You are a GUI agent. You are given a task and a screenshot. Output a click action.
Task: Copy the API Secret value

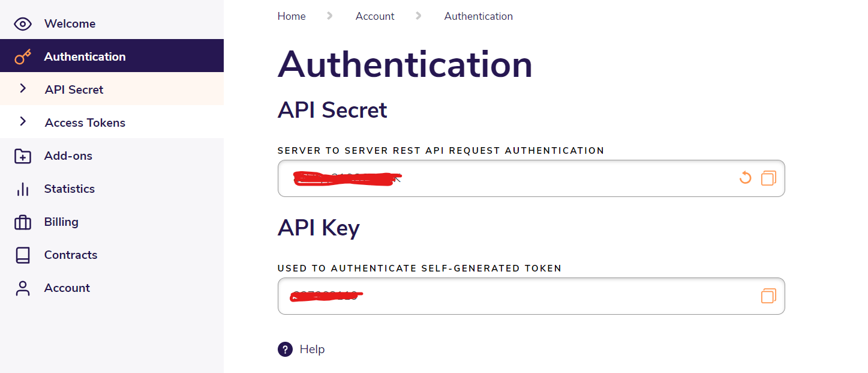[768, 178]
